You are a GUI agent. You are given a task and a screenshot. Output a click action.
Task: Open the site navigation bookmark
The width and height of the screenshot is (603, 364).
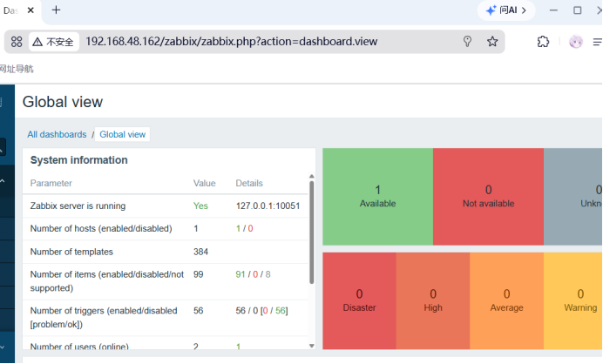point(17,69)
